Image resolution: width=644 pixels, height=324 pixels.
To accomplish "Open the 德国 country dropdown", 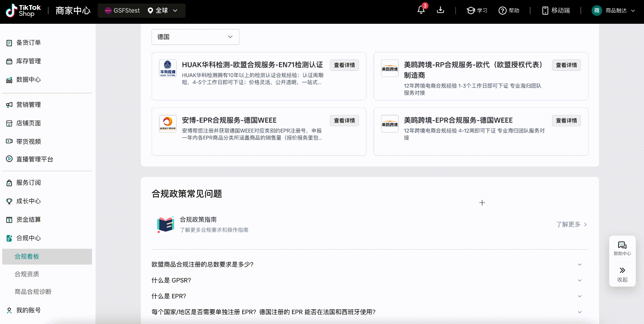I will point(195,37).
